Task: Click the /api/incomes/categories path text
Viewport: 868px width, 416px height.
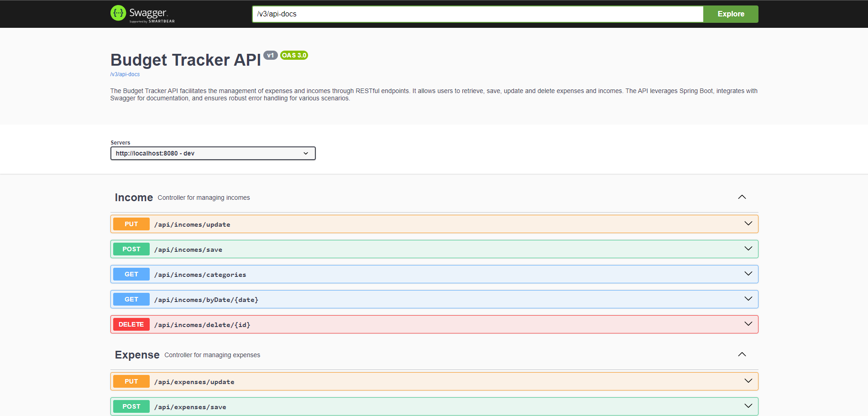Action: coord(200,275)
